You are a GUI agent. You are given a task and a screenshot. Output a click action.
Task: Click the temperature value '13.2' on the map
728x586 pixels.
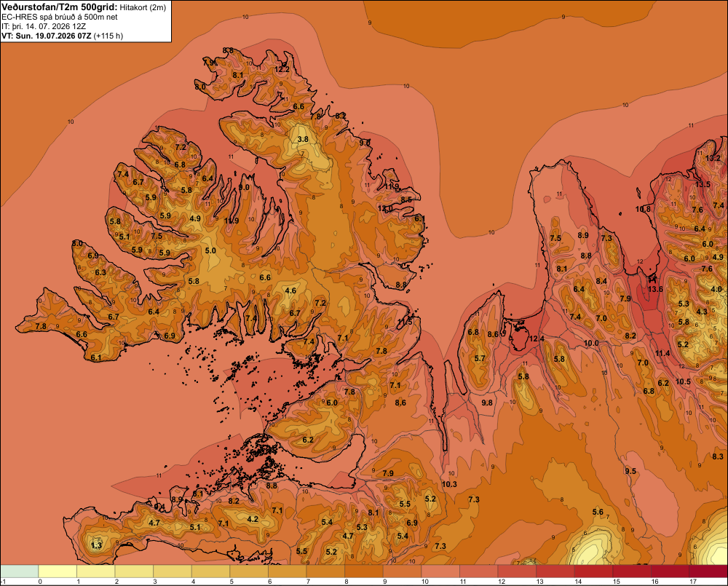click(713, 158)
